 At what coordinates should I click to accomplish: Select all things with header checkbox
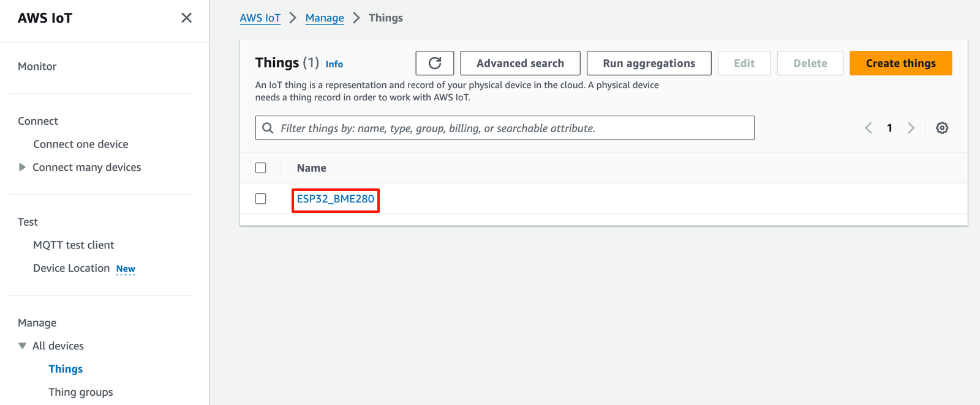point(261,168)
